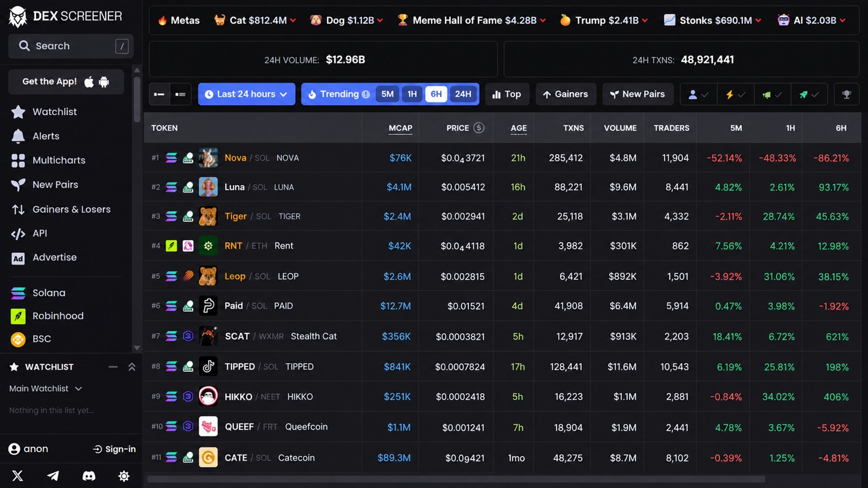Open the settings gear icon

click(x=124, y=476)
